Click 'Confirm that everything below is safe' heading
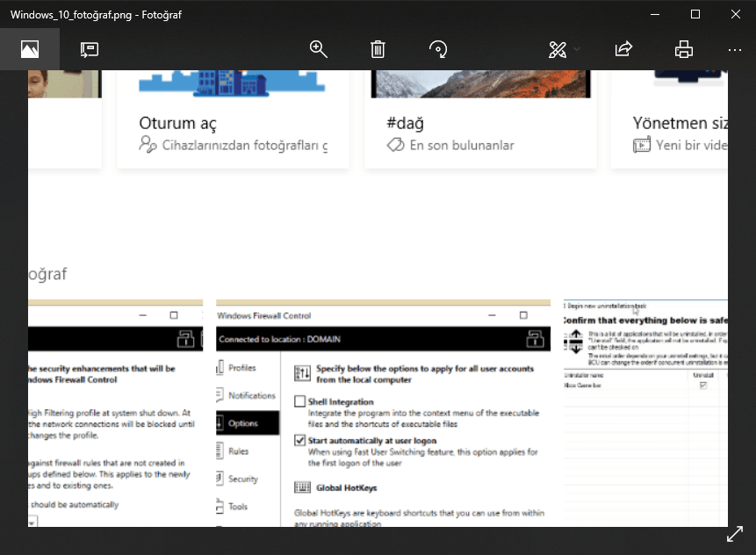This screenshot has width=756, height=555. click(645, 321)
